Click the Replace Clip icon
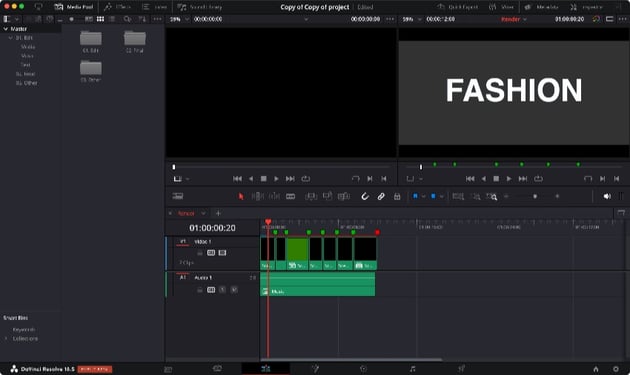This screenshot has width=630, height=375. pos(344,196)
